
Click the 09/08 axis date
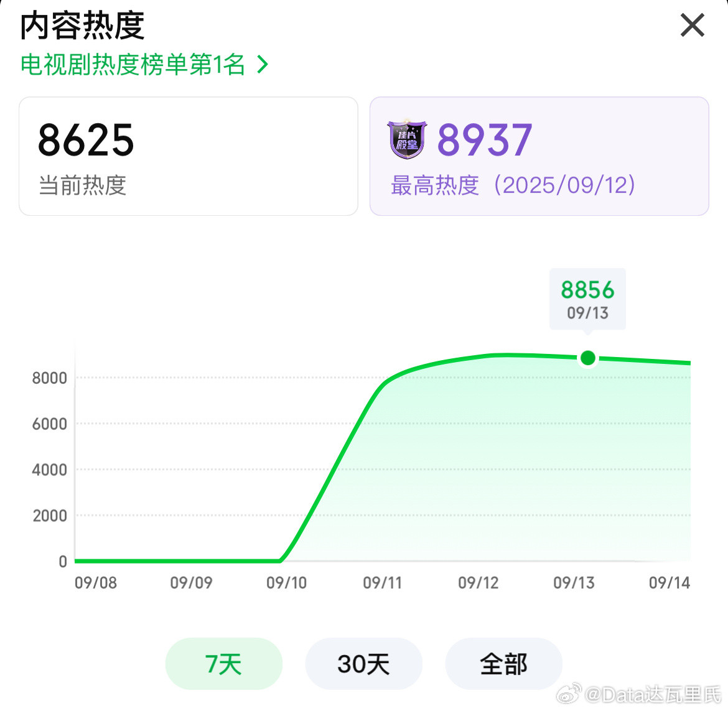pyautogui.click(x=96, y=583)
